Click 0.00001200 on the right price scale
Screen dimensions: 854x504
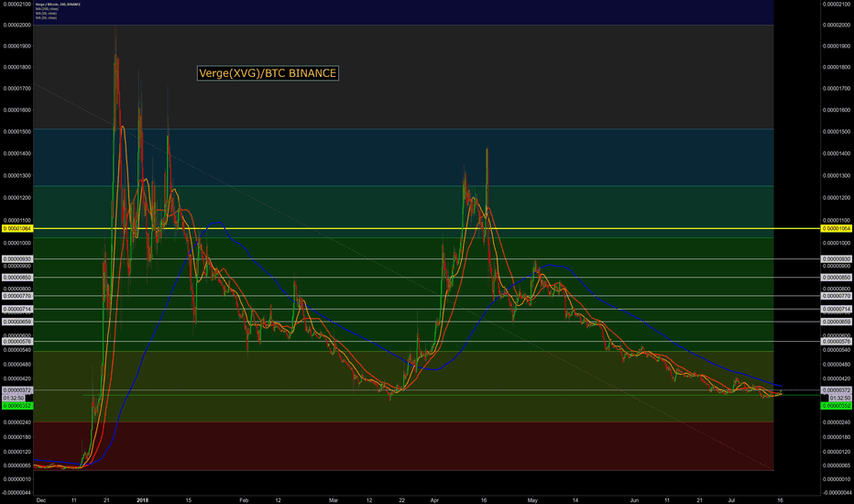click(837, 198)
